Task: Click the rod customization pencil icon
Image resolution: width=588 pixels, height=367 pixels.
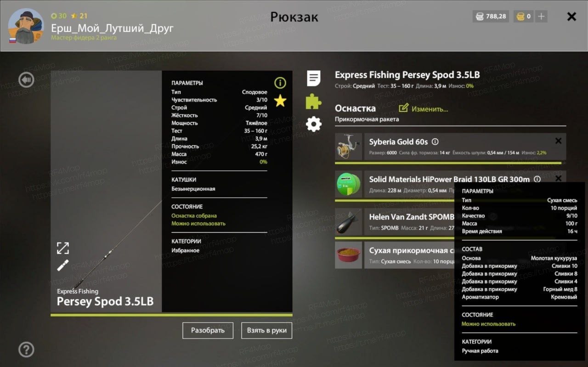Action: [x=63, y=265]
